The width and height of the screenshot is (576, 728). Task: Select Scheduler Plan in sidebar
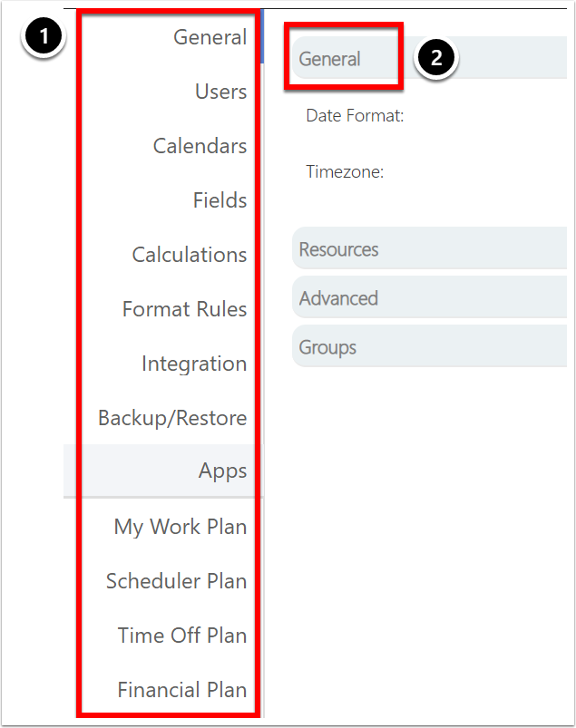click(176, 581)
